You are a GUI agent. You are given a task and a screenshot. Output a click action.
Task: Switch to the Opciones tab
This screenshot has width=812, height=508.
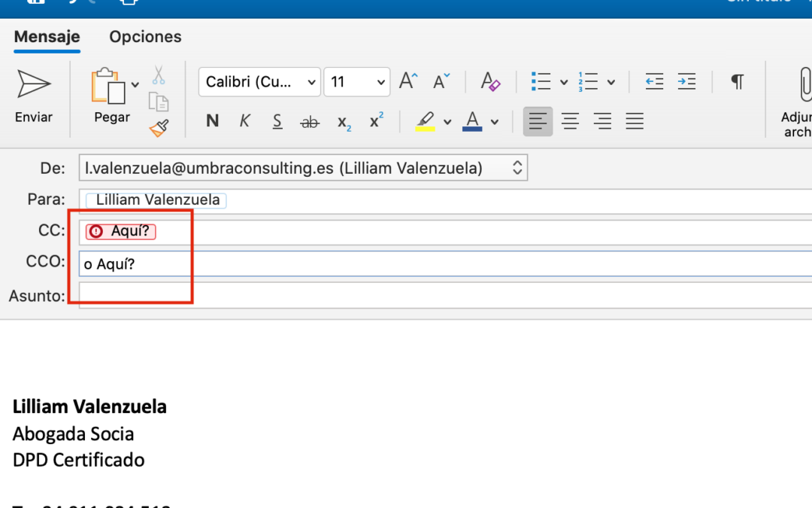coord(145,37)
